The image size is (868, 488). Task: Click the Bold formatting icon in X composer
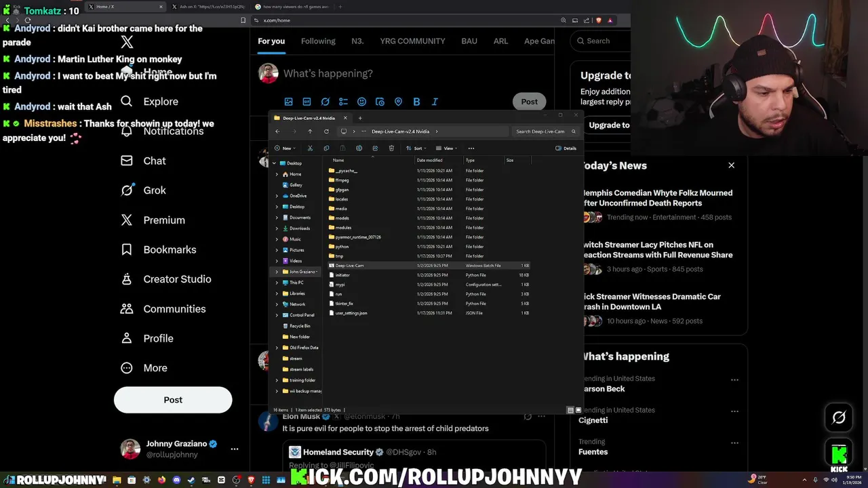click(x=416, y=102)
